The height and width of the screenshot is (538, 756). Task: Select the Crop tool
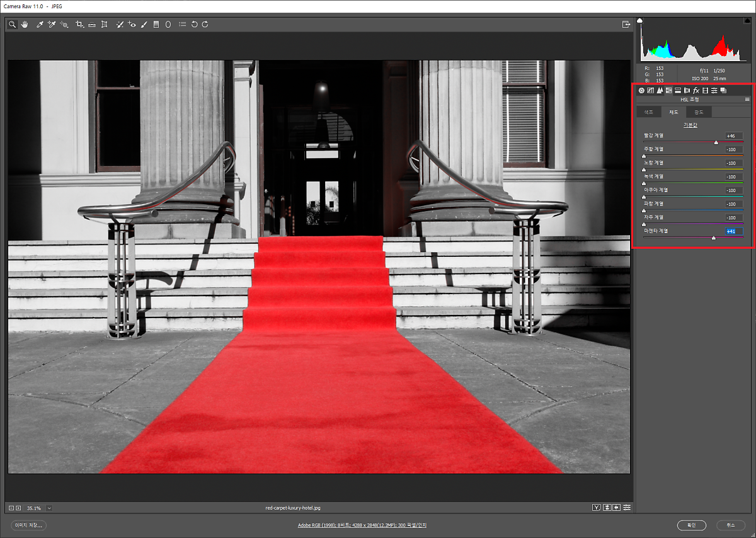[x=79, y=25]
